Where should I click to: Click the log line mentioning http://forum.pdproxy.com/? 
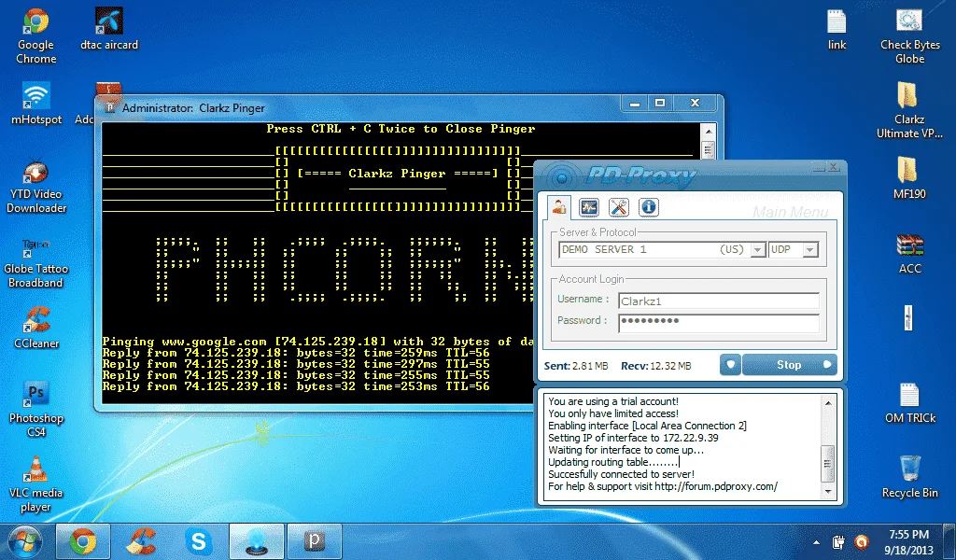click(x=663, y=486)
